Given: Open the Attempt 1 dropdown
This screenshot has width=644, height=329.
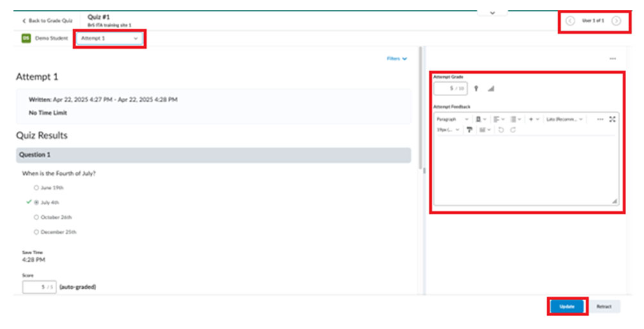Looking at the screenshot, I should point(109,38).
